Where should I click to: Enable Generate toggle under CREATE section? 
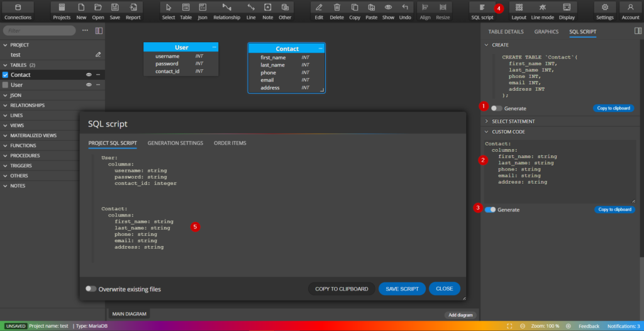(497, 109)
